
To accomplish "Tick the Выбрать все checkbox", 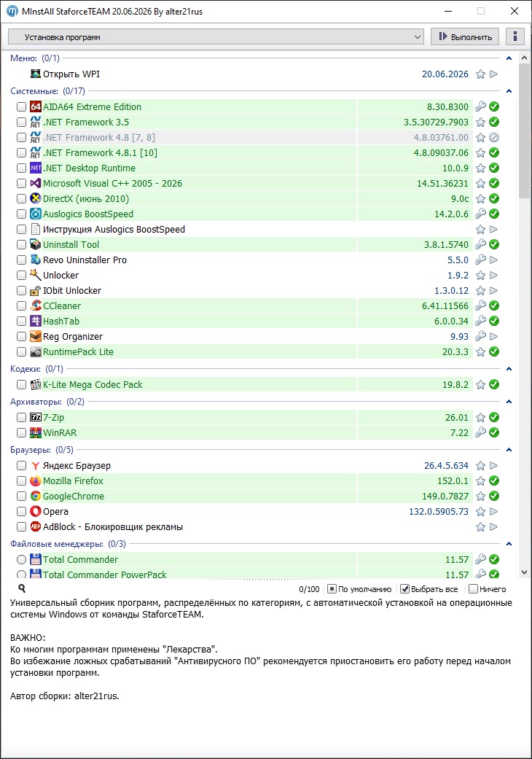I will click(404, 589).
